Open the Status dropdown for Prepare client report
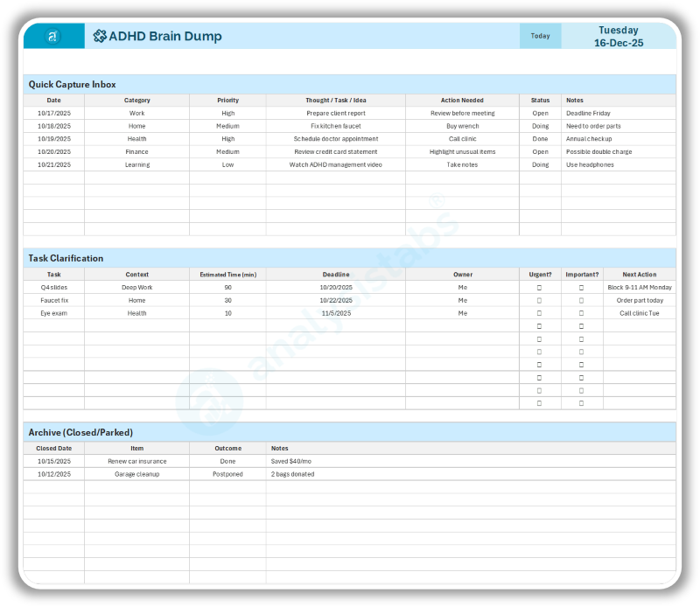The height and width of the screenshot is (607, 700). click(x=540, y=113)
